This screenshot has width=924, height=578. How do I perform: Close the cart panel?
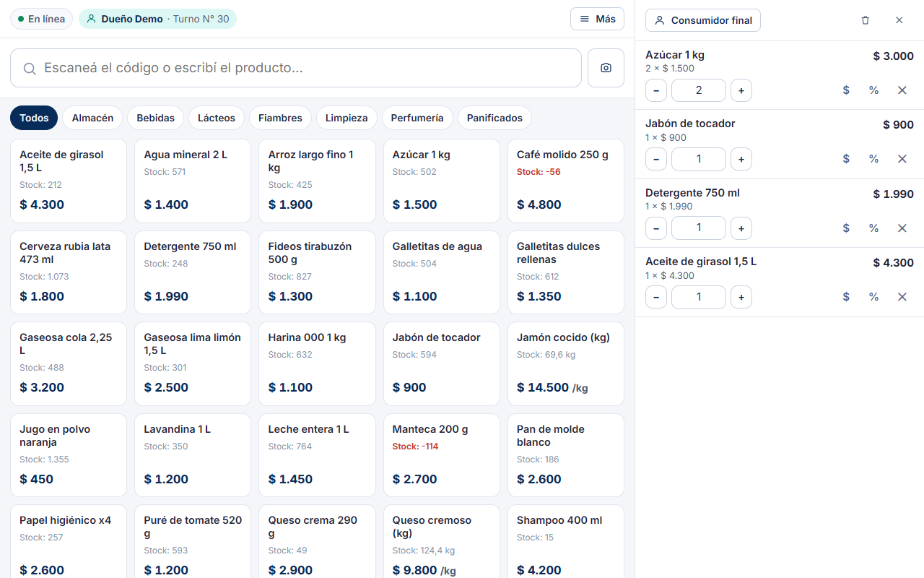point(899,20)
